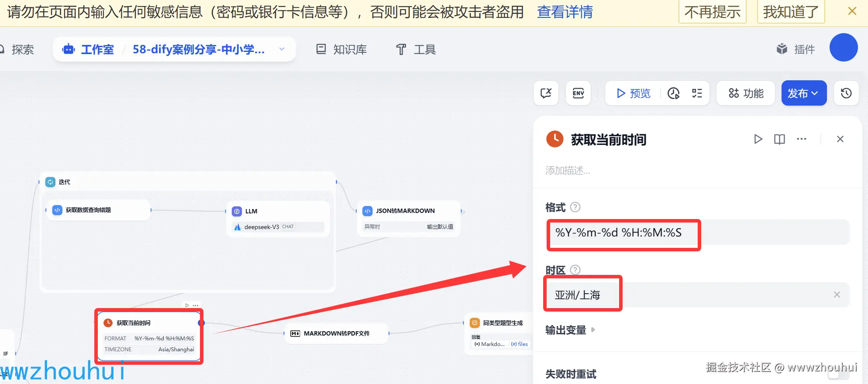Click 输出默认值 on the JSON转MARKDOWN node
Screen dimensions: 868x384
click(x=440, y=227)
